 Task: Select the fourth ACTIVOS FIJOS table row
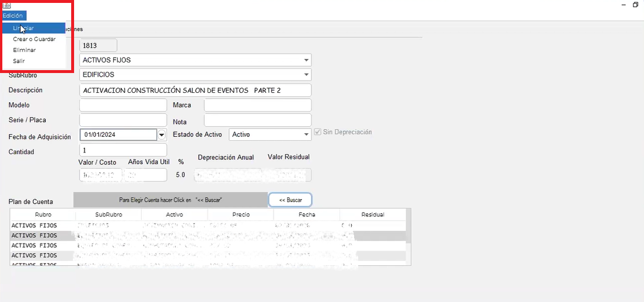click(x=208, y=255)
